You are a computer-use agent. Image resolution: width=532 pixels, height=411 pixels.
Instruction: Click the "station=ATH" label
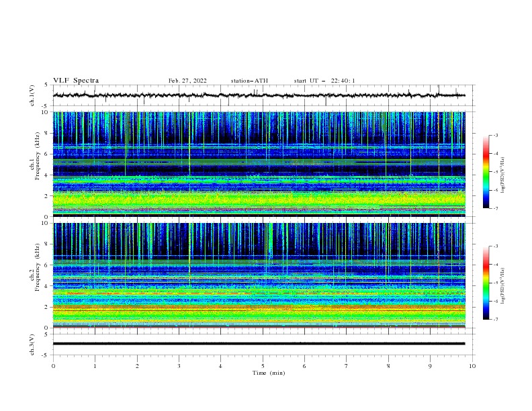point(249,81)
